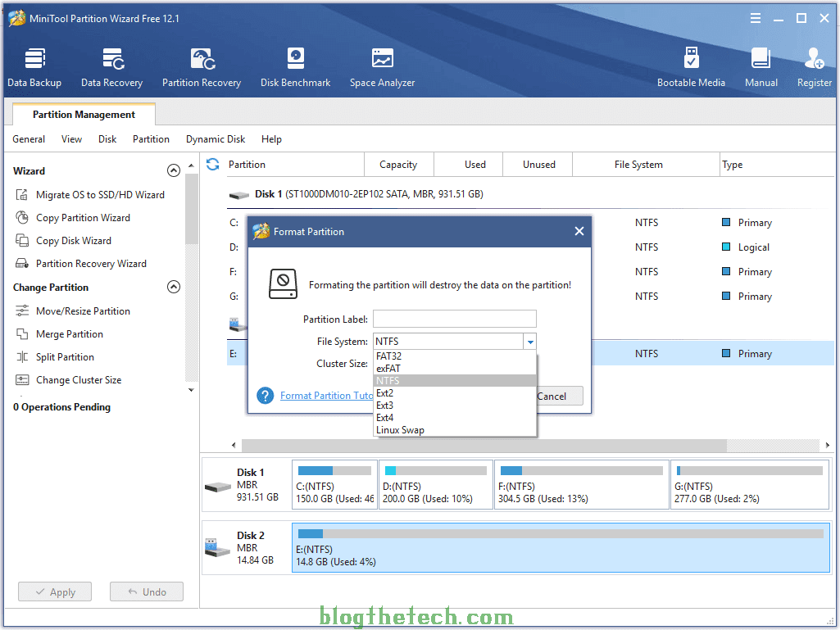The image size is (840, 630).
Task: Open the Partition menu
Action: tap(151, 139)
